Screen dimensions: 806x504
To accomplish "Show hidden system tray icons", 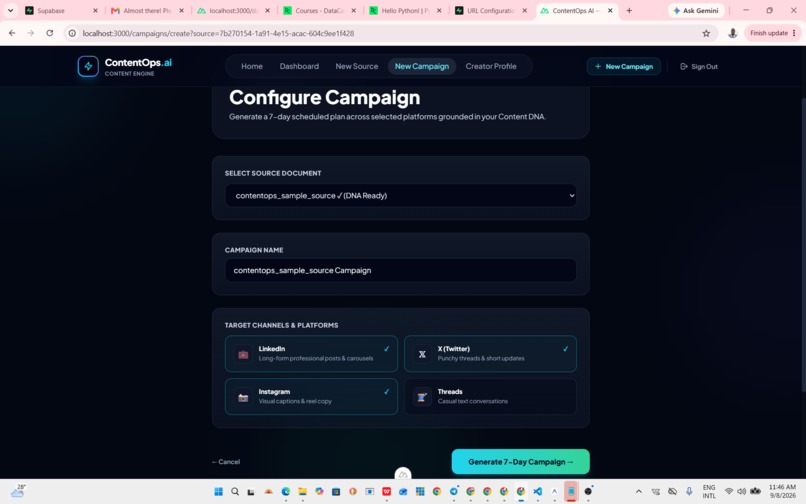I will point(638,492).
